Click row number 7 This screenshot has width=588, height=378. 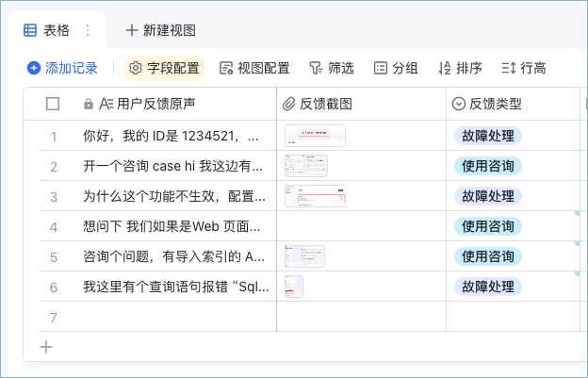coord(54,318)
